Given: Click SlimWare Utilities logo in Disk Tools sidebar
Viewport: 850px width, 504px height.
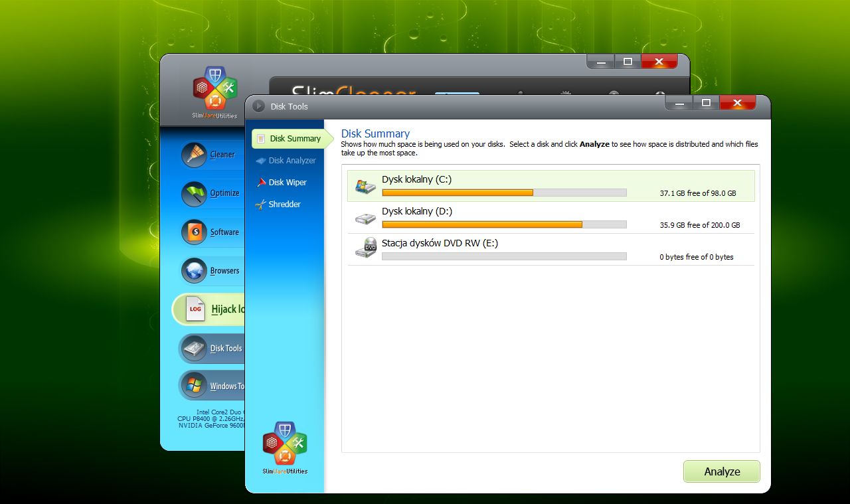Looking at the screenshot, I should tap(285, 446).
